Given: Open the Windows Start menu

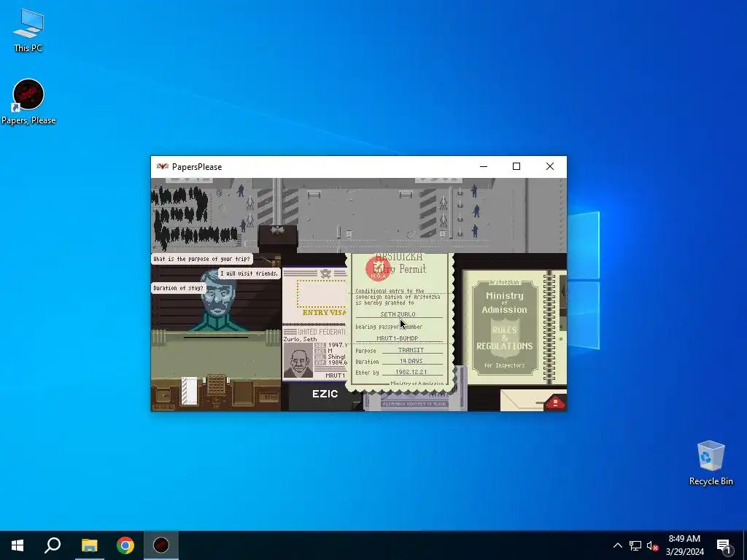Looking at the screenshot, I should click(x=18, y=545).
